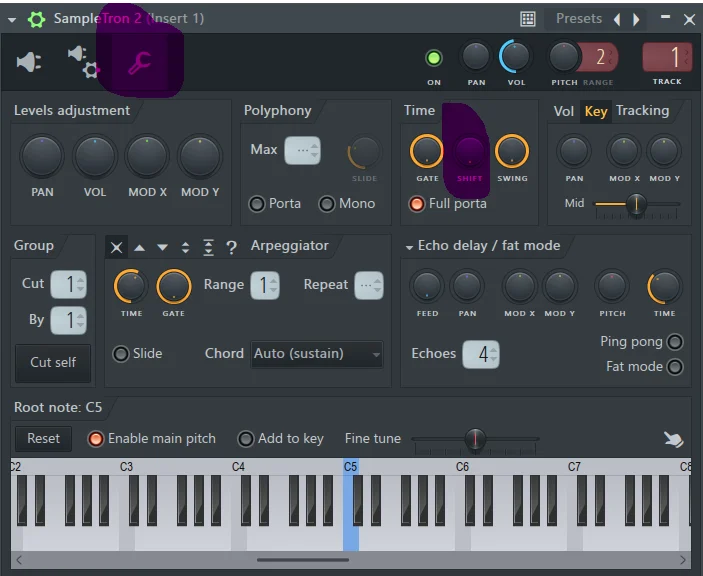
Task: Click the echo PAN knob
Action: 467,286
